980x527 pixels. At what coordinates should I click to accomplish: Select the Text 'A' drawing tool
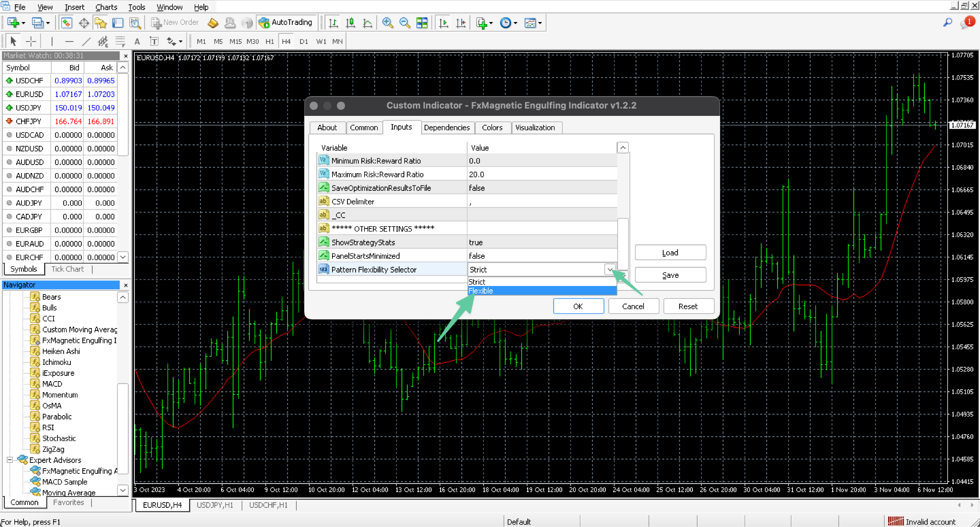(x=137, y=42)
